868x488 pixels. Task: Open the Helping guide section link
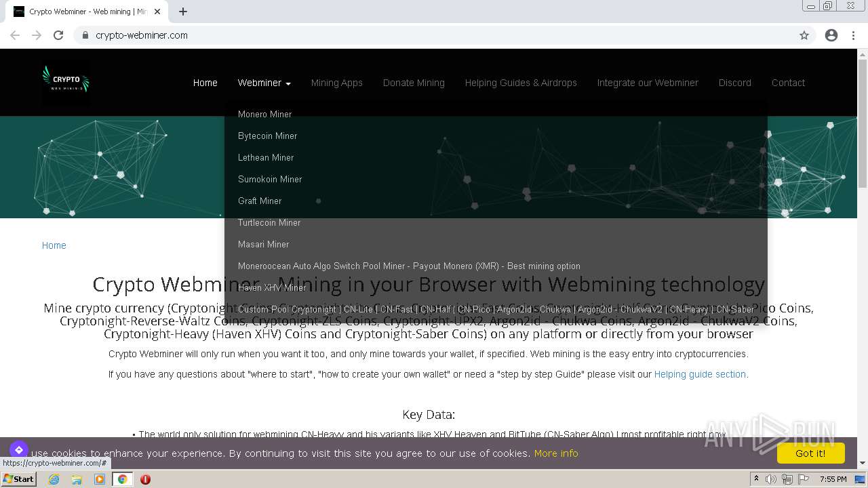(x=700, y=374)
